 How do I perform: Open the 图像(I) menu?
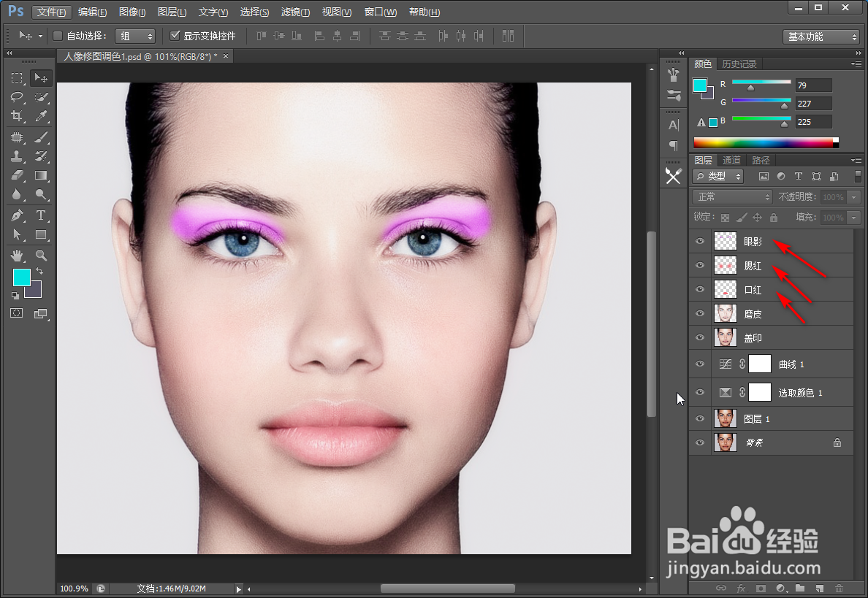point(132,12)
